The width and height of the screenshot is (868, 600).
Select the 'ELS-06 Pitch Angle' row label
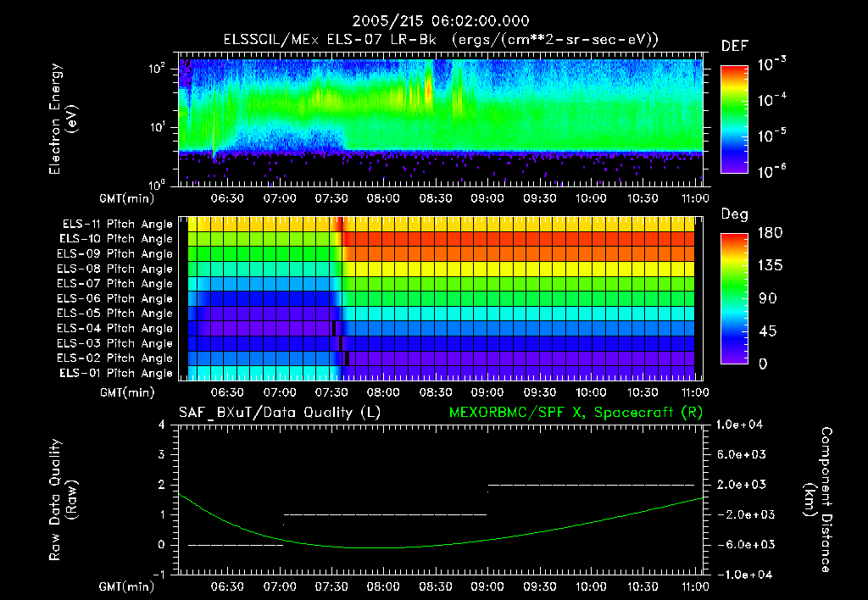tap(114, 299)
